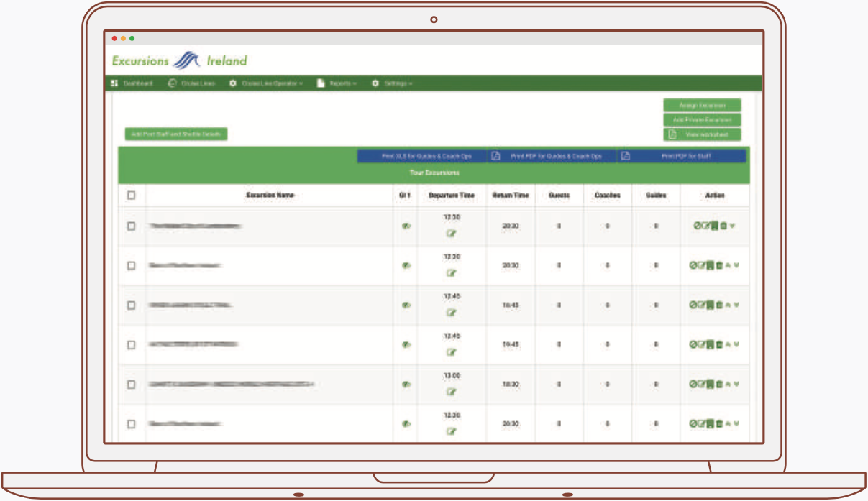Click the book icon in the 19:45 return row

point(711,344)
